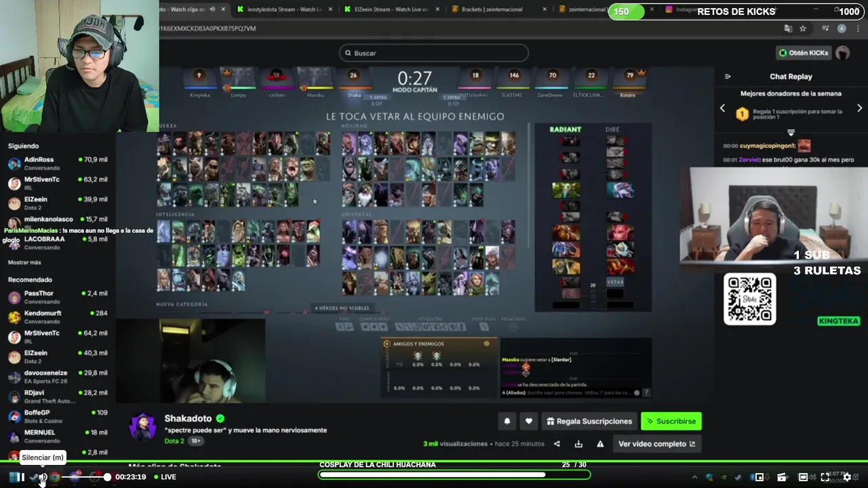The image size is (868, 488).
Task: Pause the video with the pause button
Action: (x=20, y=477)
